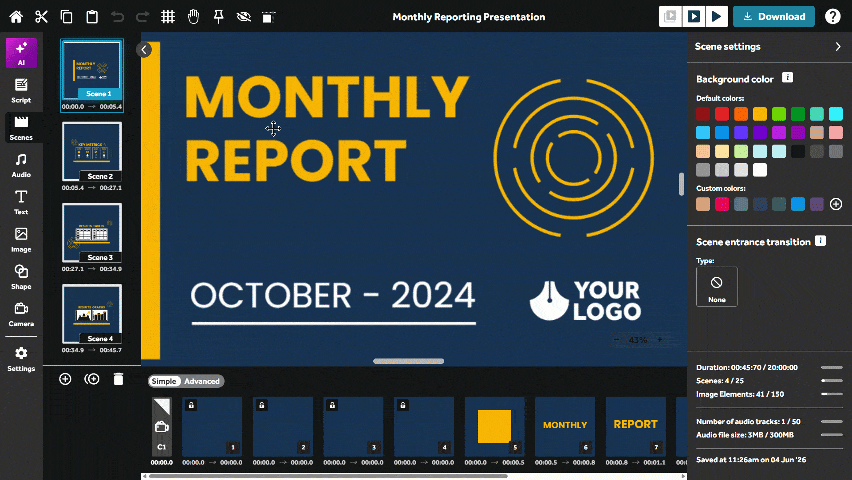The height and width of the screenshot is (480, 852).
Task: Click the scissors cut icon
Action: 41,17
